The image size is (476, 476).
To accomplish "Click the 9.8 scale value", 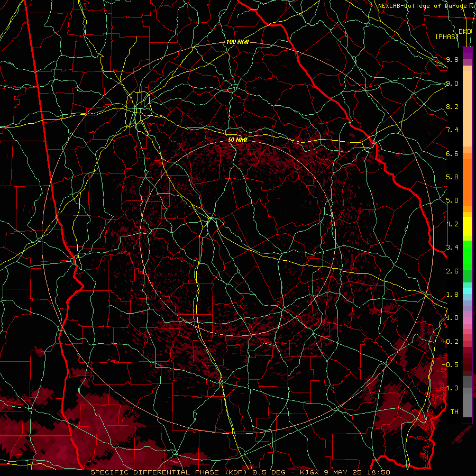I will (452, 59).
